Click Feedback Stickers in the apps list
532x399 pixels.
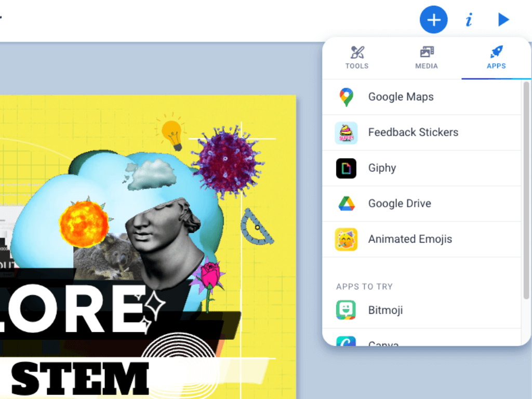pos(413,132)
